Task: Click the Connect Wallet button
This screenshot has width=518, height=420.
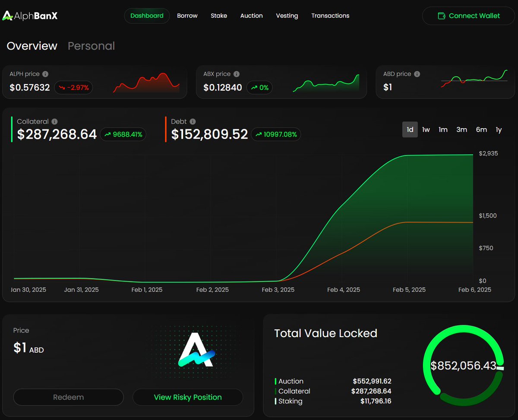Action: 468,16
